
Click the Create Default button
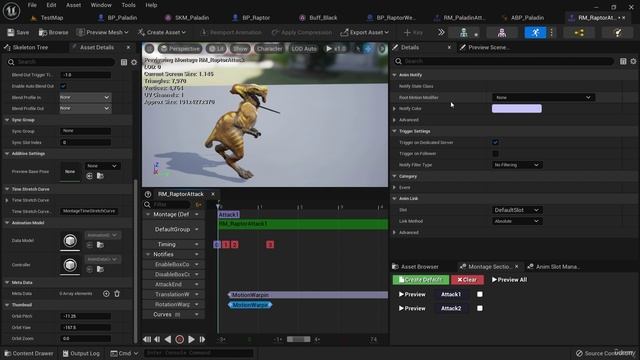pos(420,280)
